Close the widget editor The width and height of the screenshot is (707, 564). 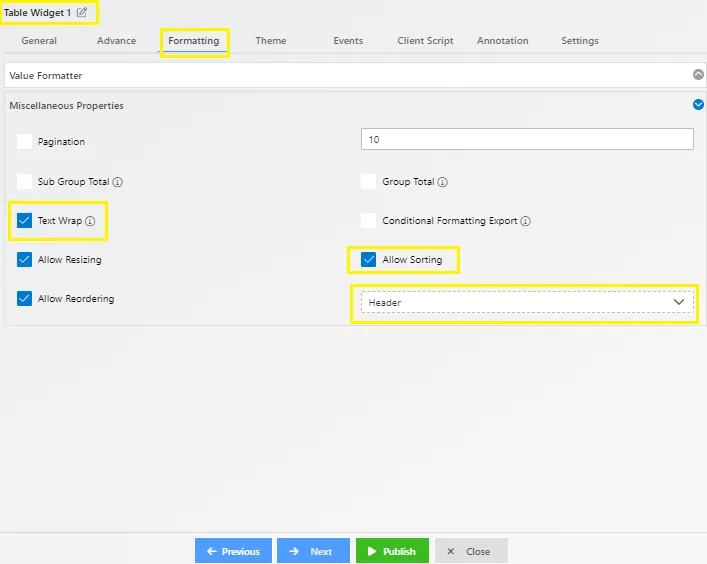(x=472, y=551)
